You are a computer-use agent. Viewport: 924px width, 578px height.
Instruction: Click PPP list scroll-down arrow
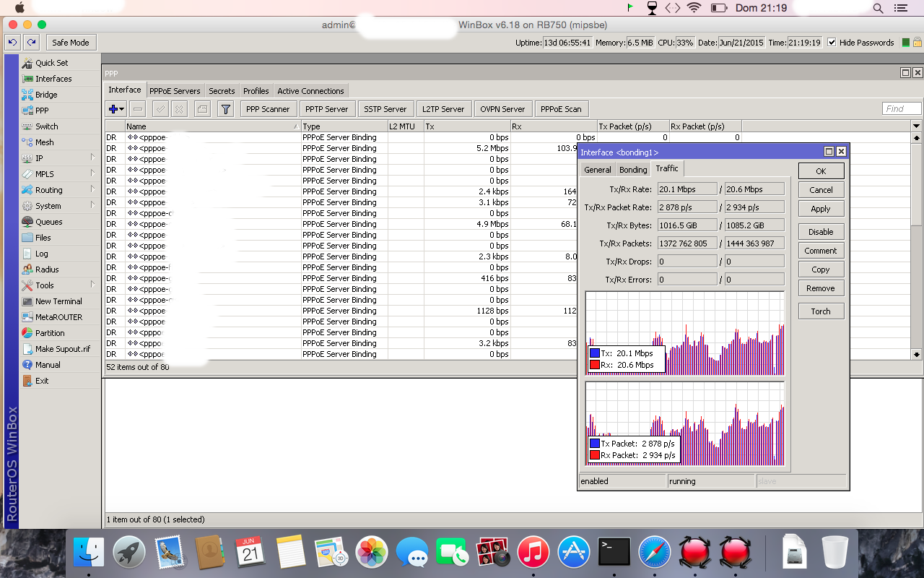pos(917,355)
